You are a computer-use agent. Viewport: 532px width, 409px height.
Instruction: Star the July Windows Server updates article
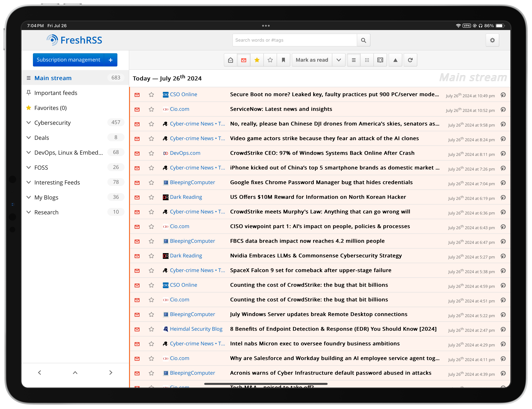(151, 314)
